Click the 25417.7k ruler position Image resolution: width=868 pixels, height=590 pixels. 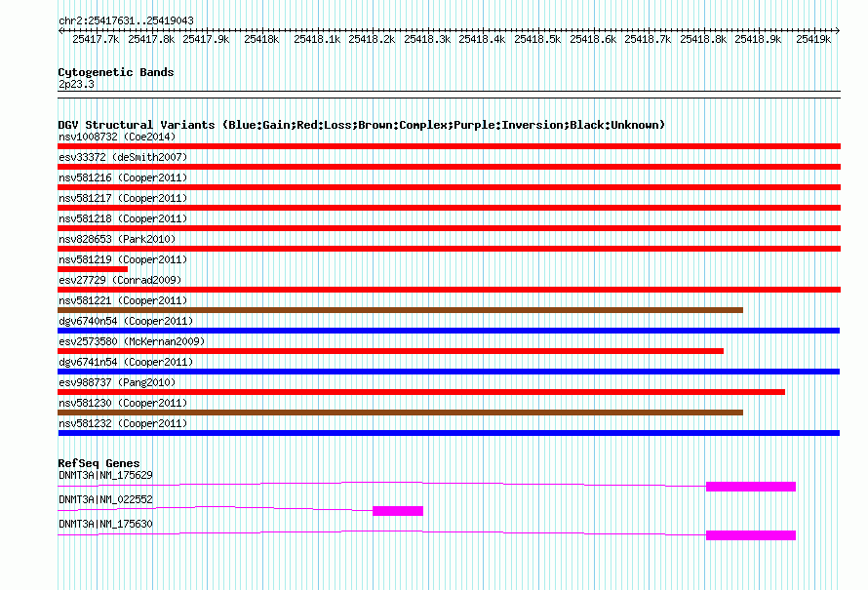coord(96,39)
